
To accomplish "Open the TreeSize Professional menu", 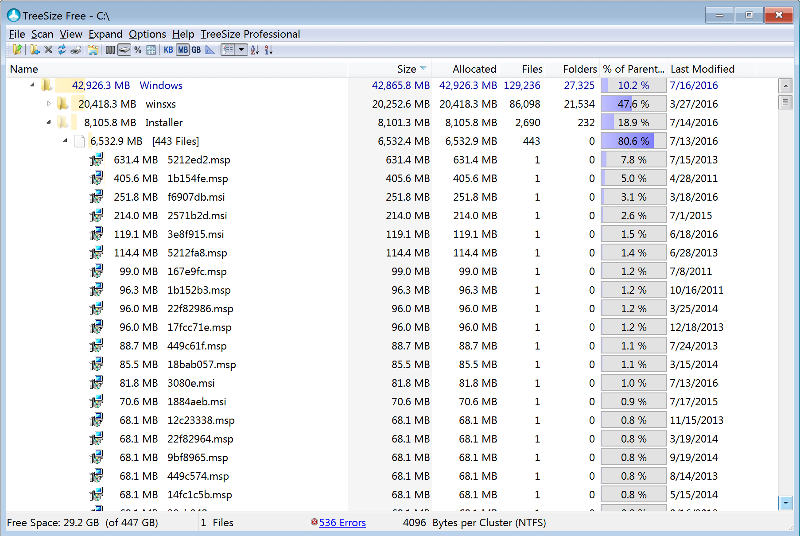I will pyautogui.click(x=250, y=34).
